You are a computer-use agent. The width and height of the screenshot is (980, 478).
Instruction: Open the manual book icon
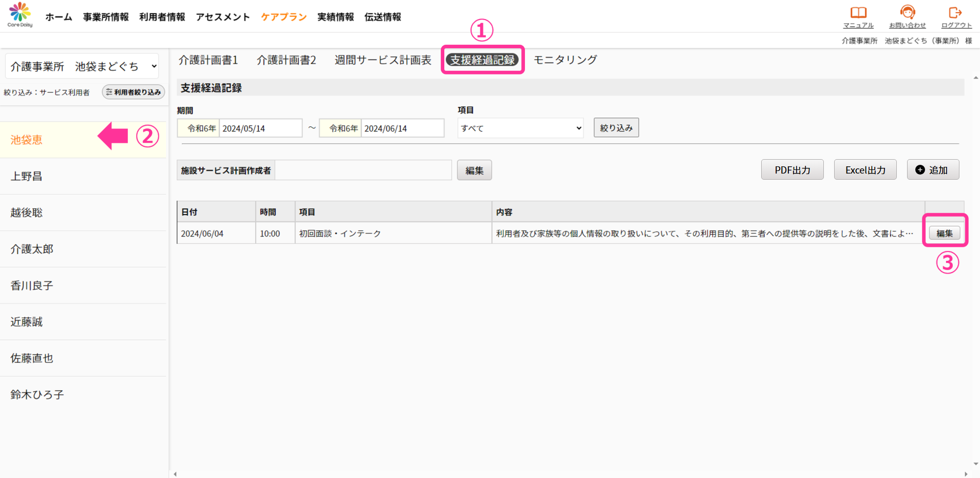[858, 12]
